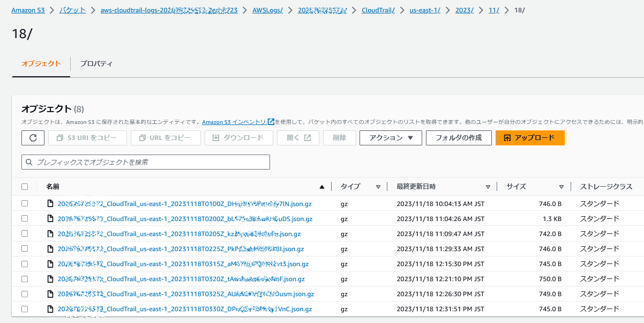Open aws-cloudtrail-logs bucket breadcrumb
This screenshot has width=644, height=323.
[169, 10]
